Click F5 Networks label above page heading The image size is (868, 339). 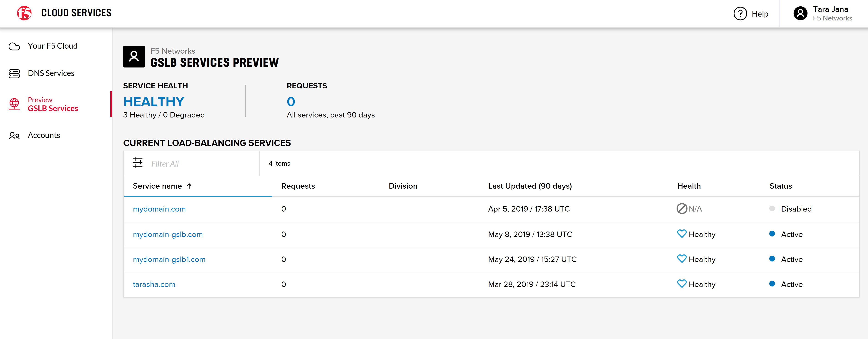pyautogui.click(x=173, y=51)
